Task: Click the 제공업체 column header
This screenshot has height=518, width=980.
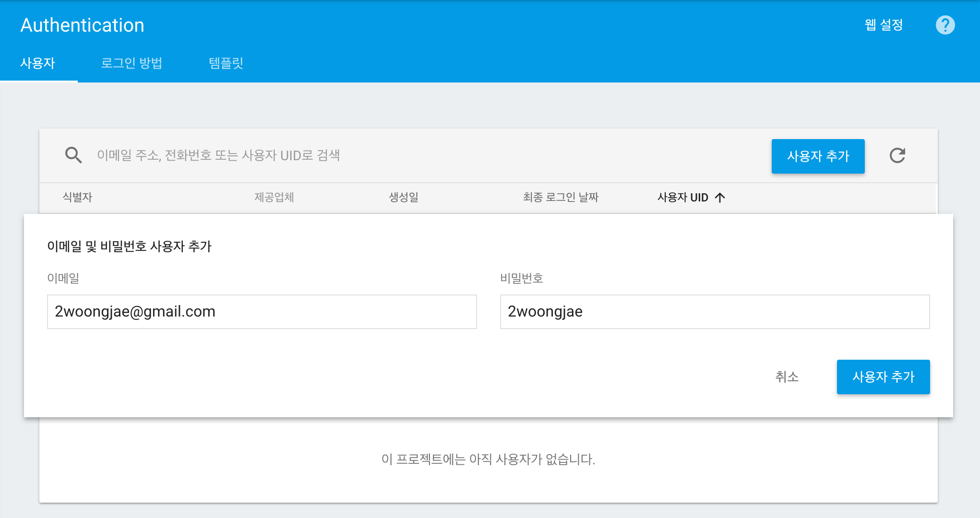Action: [x=274, y=198]
